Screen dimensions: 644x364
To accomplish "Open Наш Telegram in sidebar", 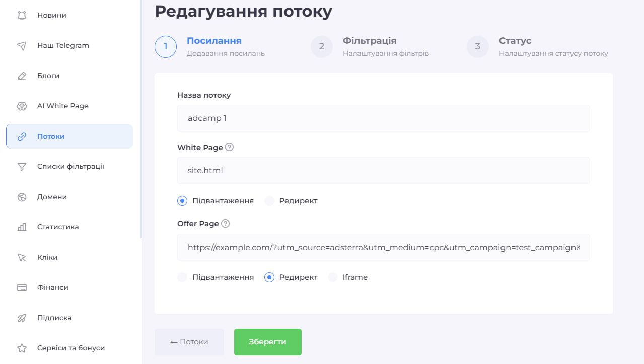I will click(x=69, y=45).
